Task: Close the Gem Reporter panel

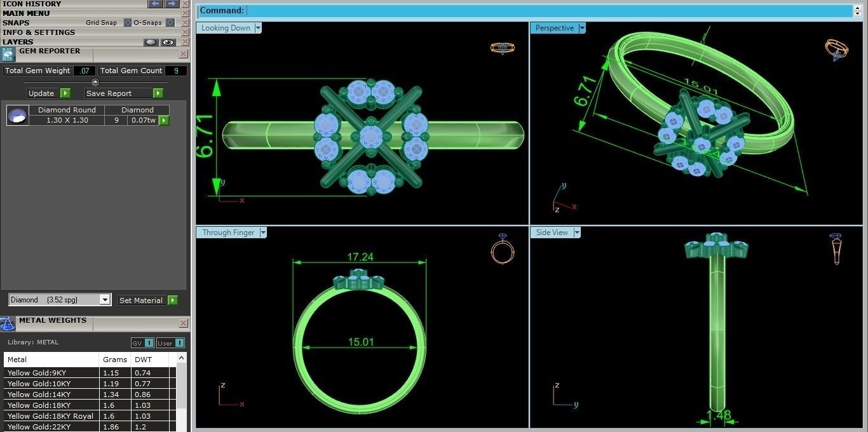Action: 183,54
